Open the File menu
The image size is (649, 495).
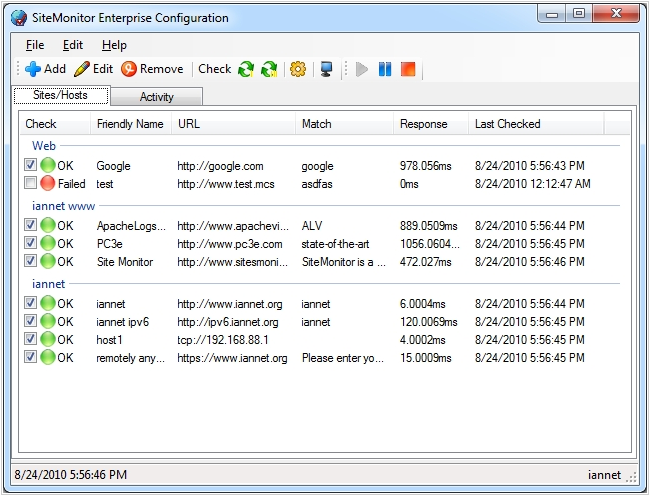tap(35, 45)
